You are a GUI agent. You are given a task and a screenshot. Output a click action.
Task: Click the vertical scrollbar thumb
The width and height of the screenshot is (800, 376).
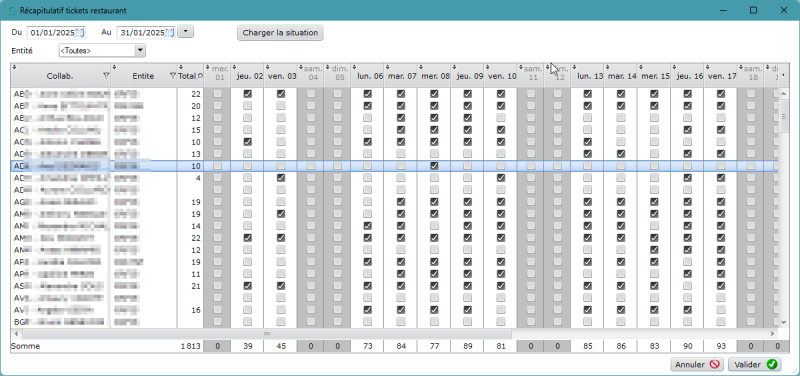784,116
